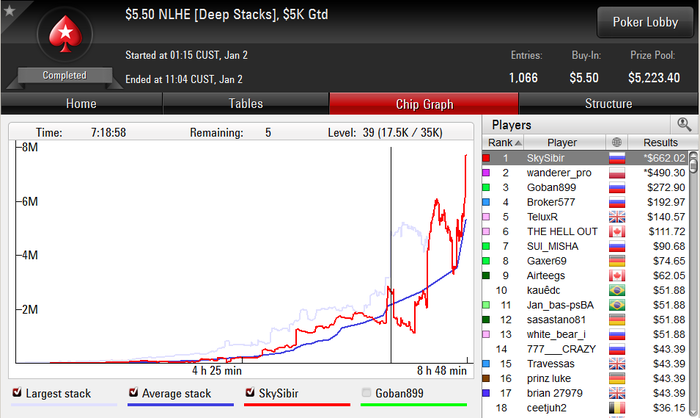Viewport: 700px width, 418px height.
Task: Click the 1,066 entries value
Action: tap(523, 78)
